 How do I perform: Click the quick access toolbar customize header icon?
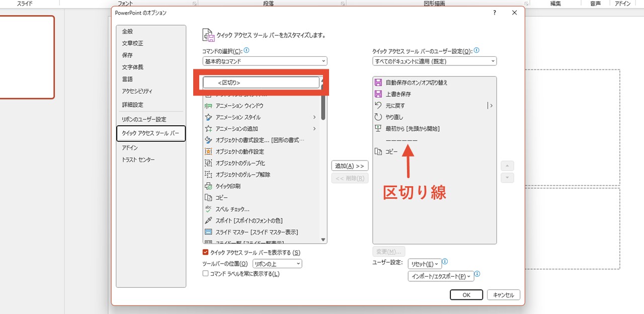pyautogui.click(x=208, y=35)
